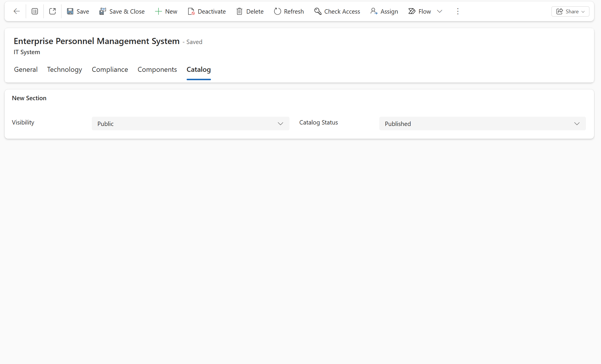Viewport: 601px width, 364px height.
Task: Click the Refresh circular arrow icon
Action: pyautogui.click(x=277, y=11)
